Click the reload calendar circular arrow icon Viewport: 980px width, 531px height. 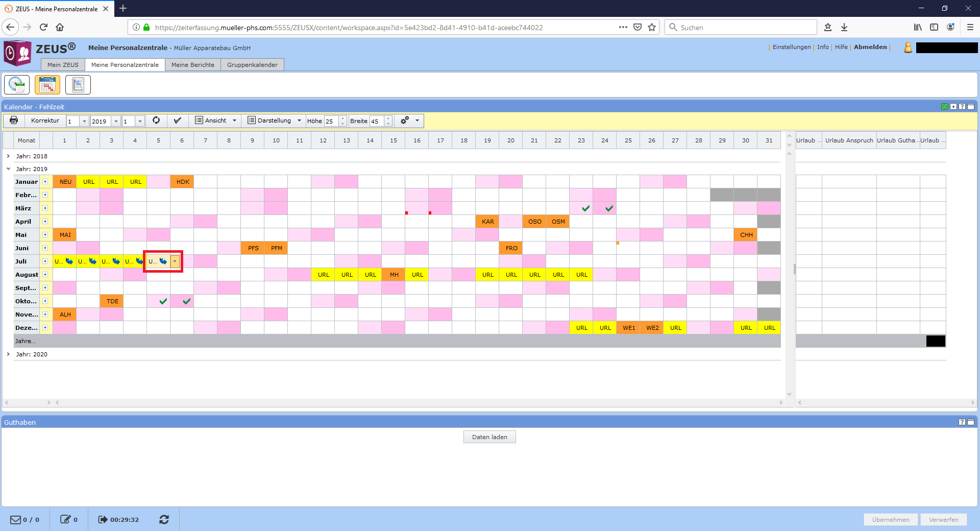click(156, 120)
